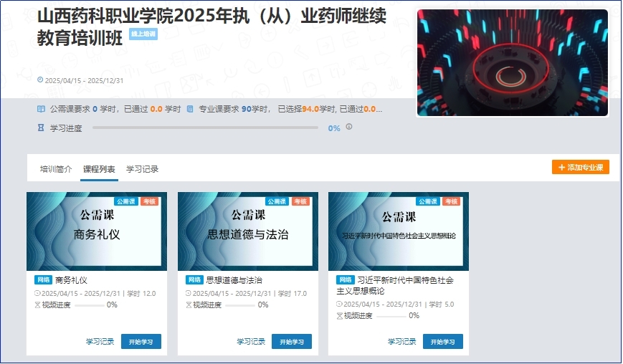Click the clock icon by the training date
The width and height of the screenshot is (623, 364).
click(x=40, y=80)
